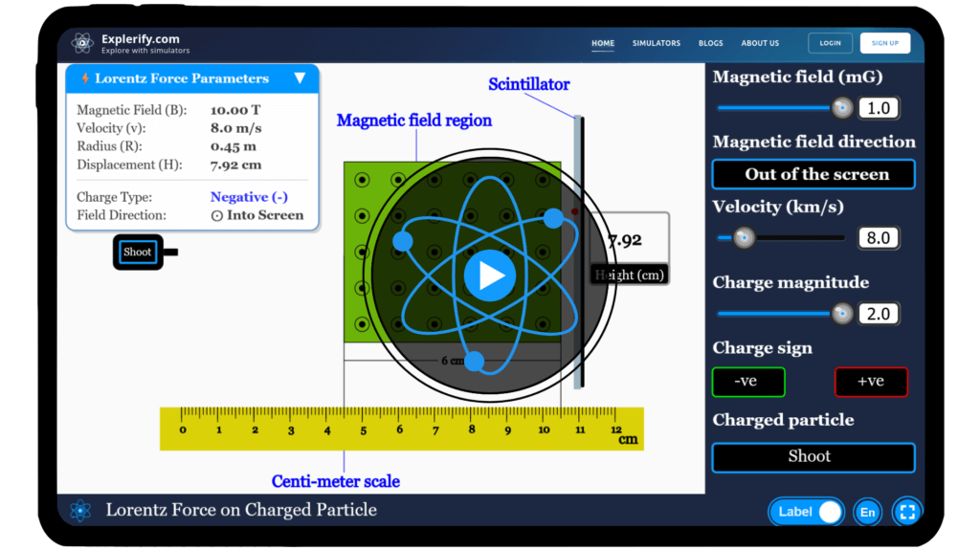The image size is (980, 551).
Task: Enter fullscreen using the expand icon
Action: click(x=907, y=512)
